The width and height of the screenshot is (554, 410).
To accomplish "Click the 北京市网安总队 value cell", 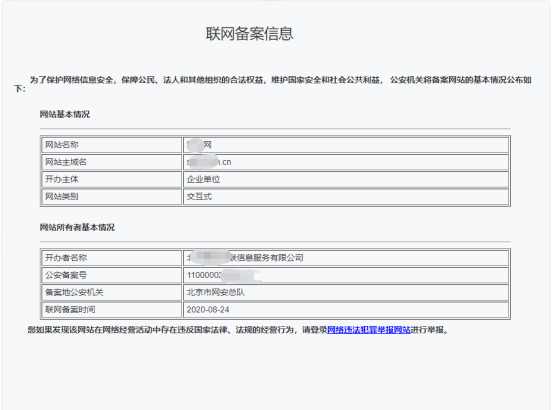I will (346, 293).
